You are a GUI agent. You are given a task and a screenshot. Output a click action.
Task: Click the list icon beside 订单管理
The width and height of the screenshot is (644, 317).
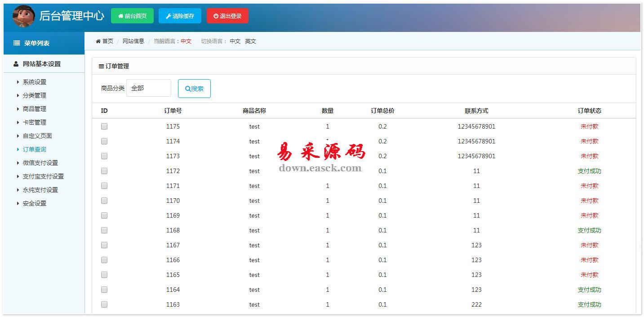click(x=101, y=66)
